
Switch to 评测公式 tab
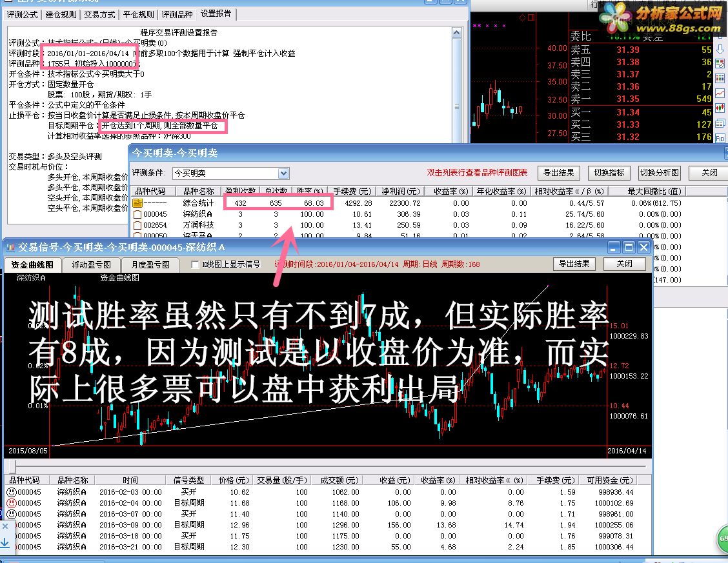point(23,14)
